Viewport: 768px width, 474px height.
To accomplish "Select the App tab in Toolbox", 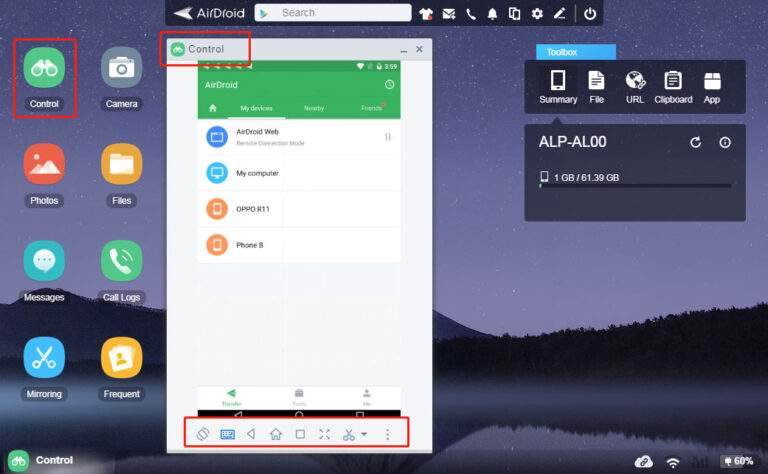I will [x=712, y=87].
